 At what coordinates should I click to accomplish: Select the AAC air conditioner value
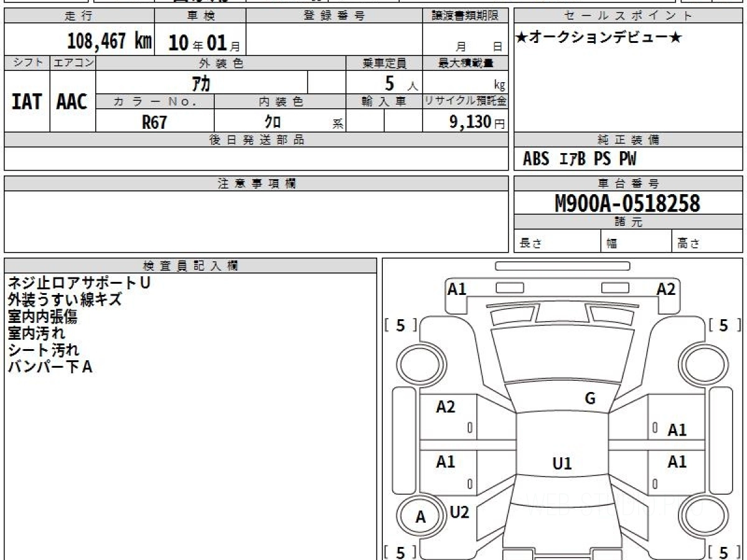point(72,102)
